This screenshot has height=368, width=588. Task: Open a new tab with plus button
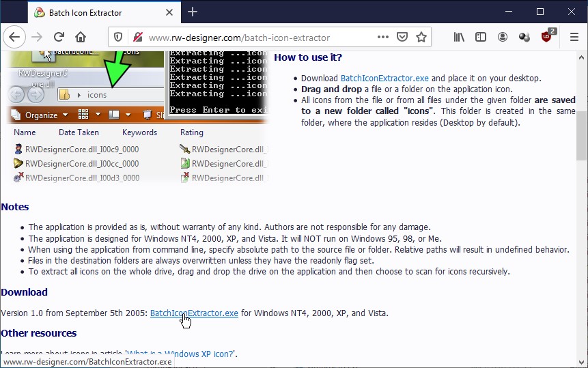pyautogui.click(x=193, y=12)
